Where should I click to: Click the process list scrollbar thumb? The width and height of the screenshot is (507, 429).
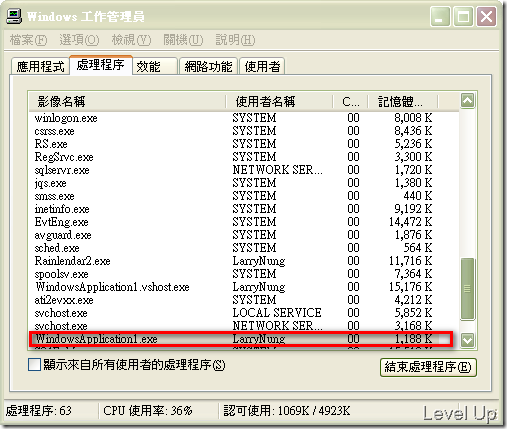point(467,289)
